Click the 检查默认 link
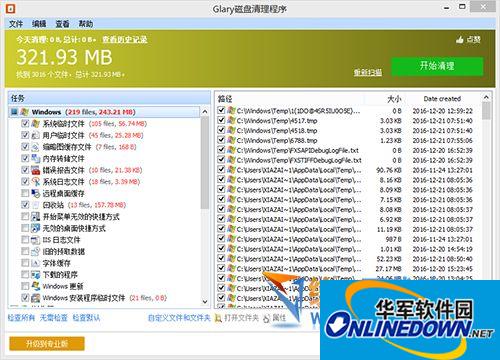500x360 pixels. pos(86,318)
